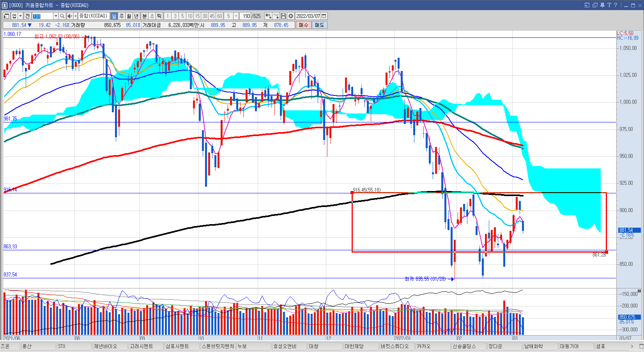The width and height of the screenshot is (644, 352).
Task: Open the 삼표시멘트 stock tab
Action: tap(182, 346)
